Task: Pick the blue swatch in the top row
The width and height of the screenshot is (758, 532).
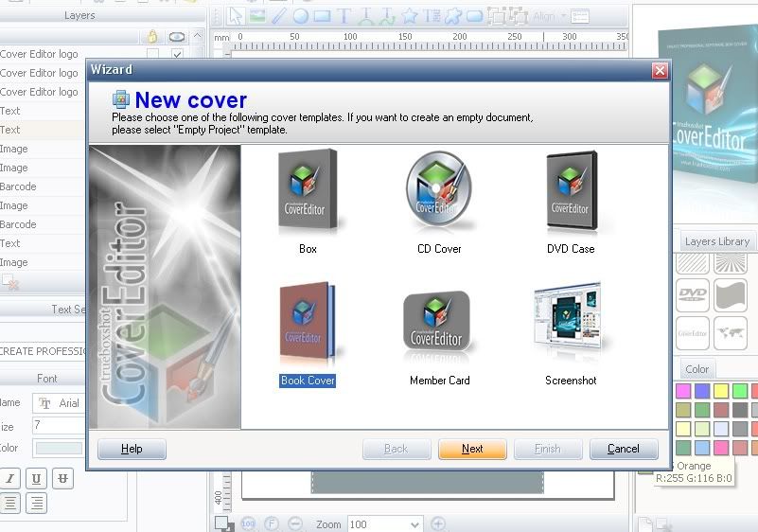Action: [702, 391]
